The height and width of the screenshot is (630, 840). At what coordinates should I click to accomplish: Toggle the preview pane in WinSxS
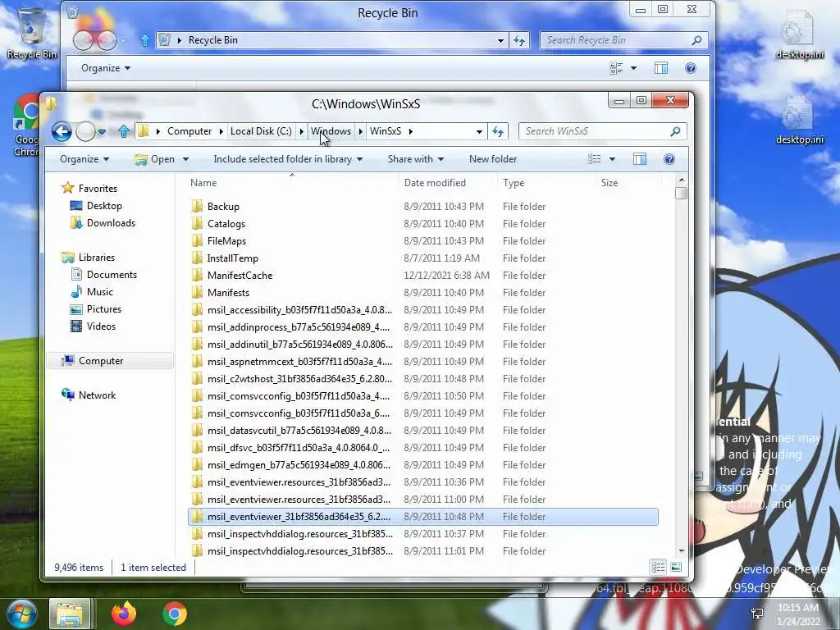click(x=640, y=159)
